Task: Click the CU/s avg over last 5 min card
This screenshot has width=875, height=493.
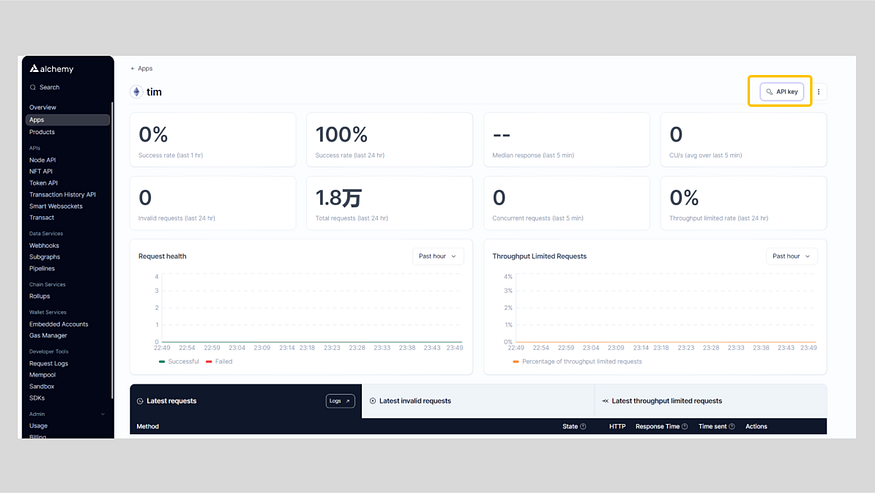Action: pyautogui.click(x=743, y=140)
